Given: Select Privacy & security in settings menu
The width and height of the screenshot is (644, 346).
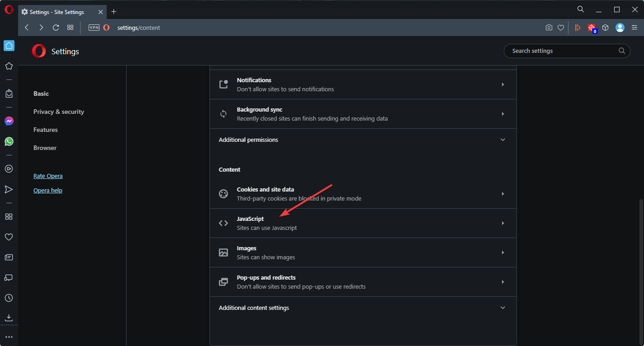Looking at the screenshot, I should click(59, 112).
